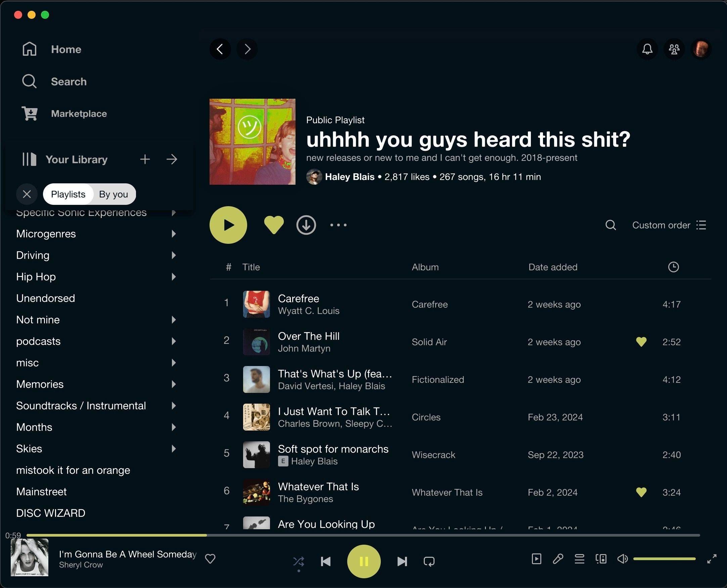Play the playlist with the large play button
Screen dimensions: 727x588
[228, 225]
